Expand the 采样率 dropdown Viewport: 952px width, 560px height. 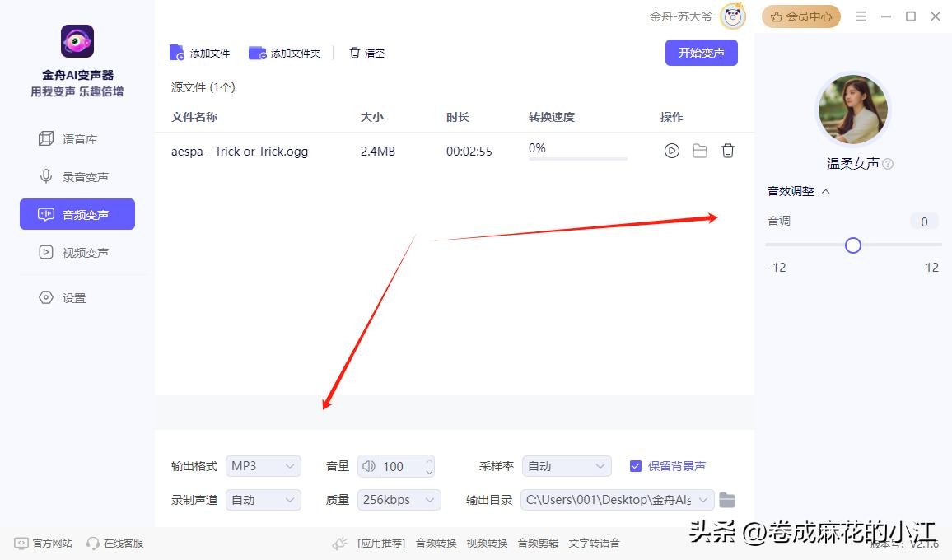coord(567,466)
